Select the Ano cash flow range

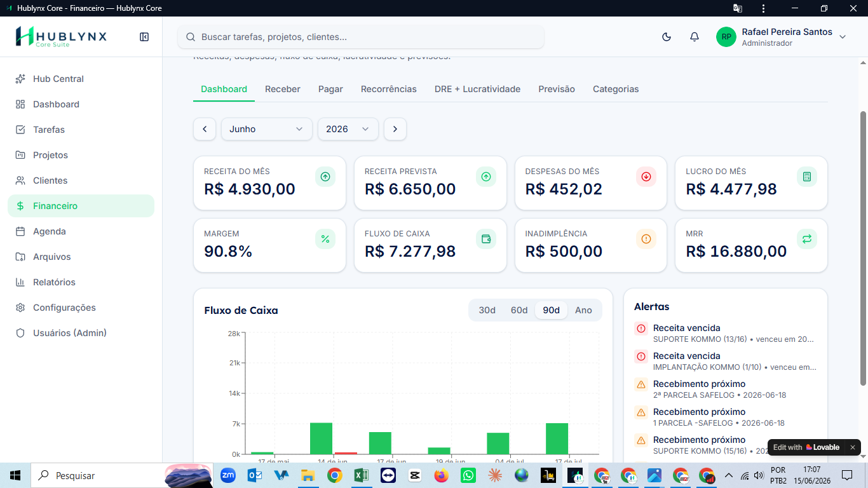tap(583, 310)
